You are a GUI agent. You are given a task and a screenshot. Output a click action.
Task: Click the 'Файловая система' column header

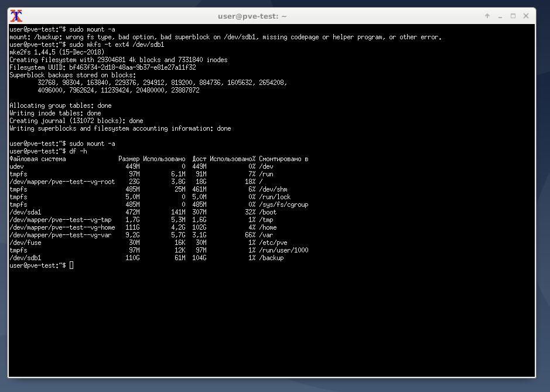37,159
